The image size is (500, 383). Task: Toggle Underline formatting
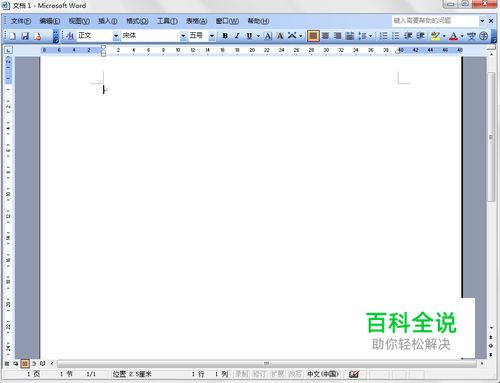[x=249, y=36]
